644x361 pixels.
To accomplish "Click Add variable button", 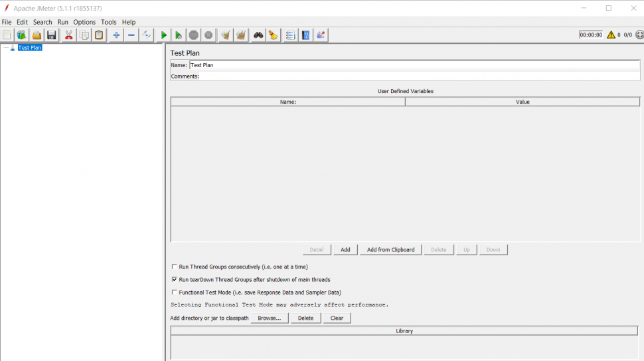I will pos(345,249).
